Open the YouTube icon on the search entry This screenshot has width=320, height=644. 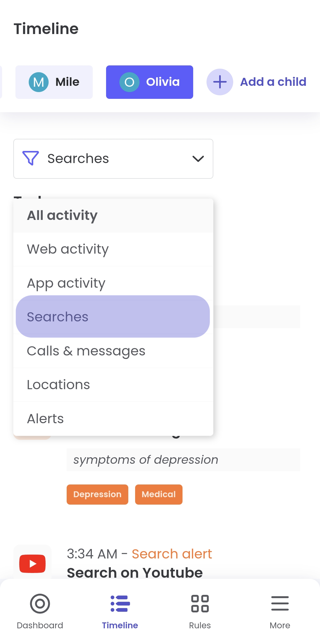coord(32,563)
